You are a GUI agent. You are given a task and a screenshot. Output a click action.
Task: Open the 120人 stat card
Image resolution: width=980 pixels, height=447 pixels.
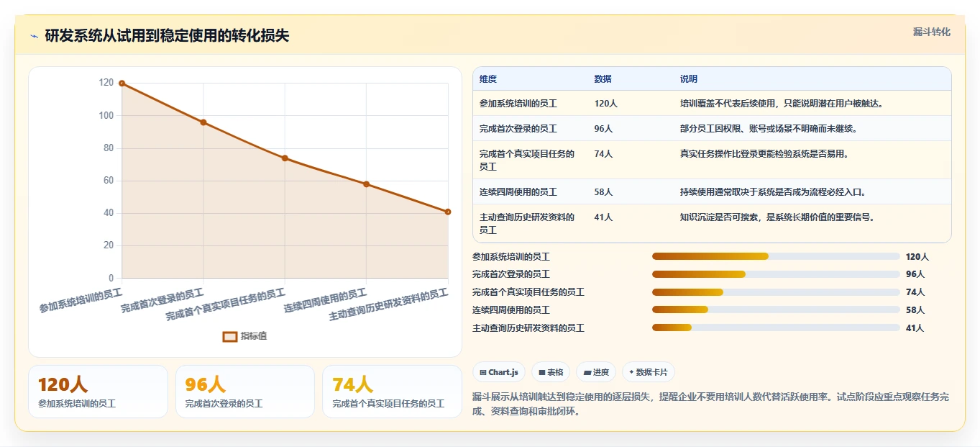pos(98,392)
